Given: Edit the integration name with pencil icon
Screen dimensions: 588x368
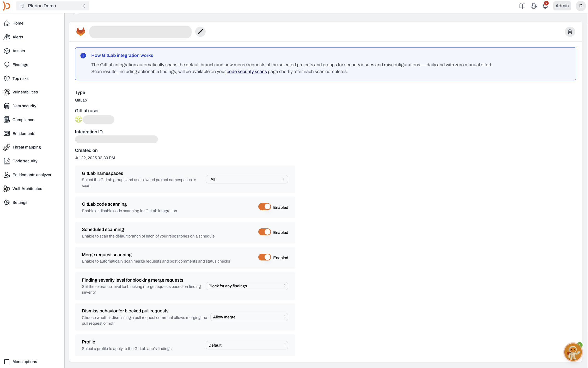Looking at the screenshot, I should click(200, 32).
